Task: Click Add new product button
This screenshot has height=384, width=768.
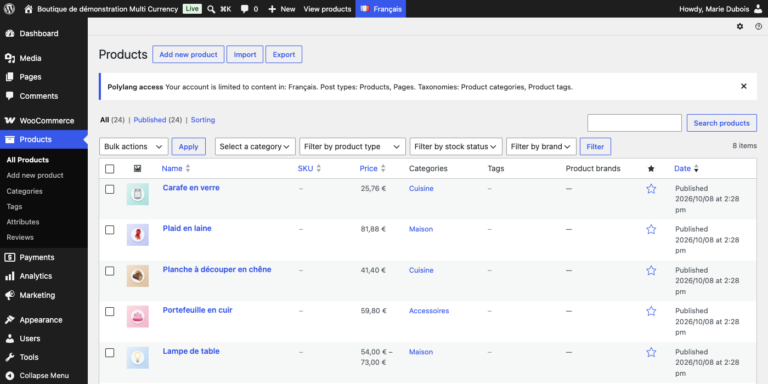Action: 188,54
